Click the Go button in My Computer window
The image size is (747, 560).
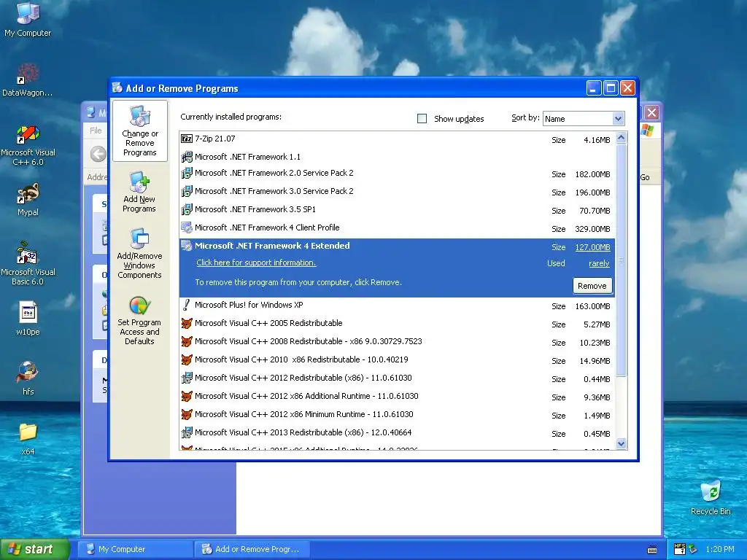(645, 177)
